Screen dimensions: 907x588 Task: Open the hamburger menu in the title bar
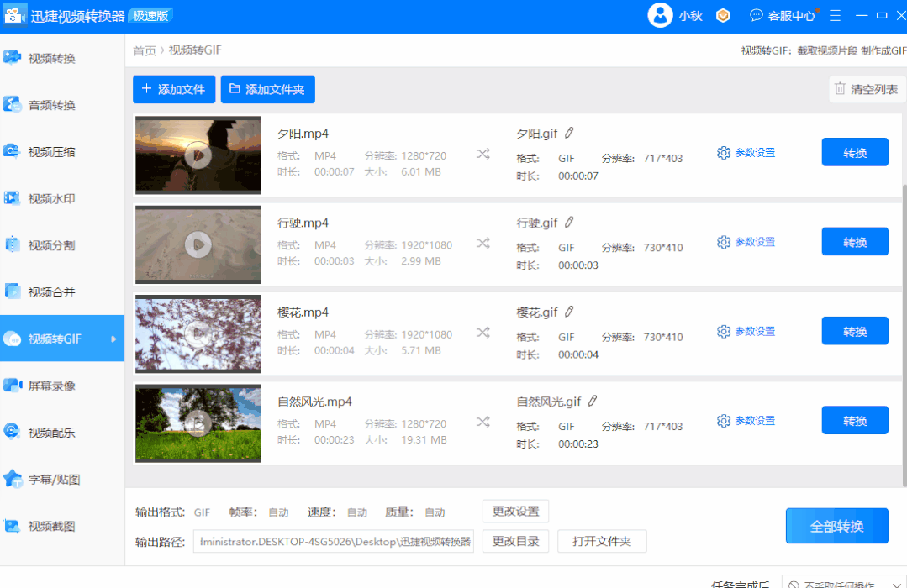[x=835, y=15]
